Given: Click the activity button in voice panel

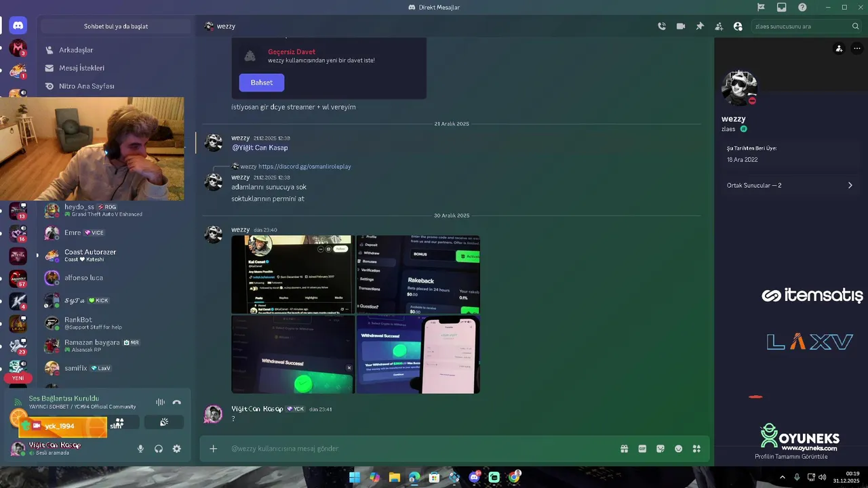Looking at the screenshot, I should coord(119,422).
